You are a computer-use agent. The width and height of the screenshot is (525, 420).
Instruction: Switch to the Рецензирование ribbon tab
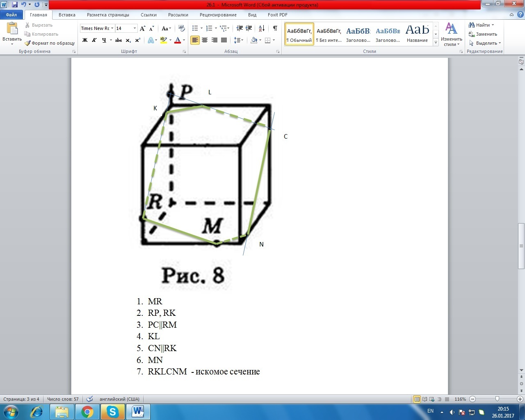click(x=218, y=15)
